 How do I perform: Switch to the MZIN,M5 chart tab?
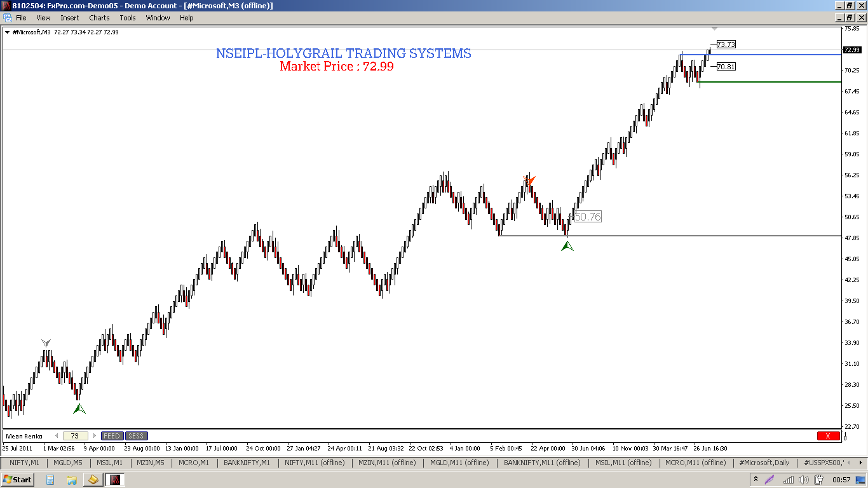[150, 463]
